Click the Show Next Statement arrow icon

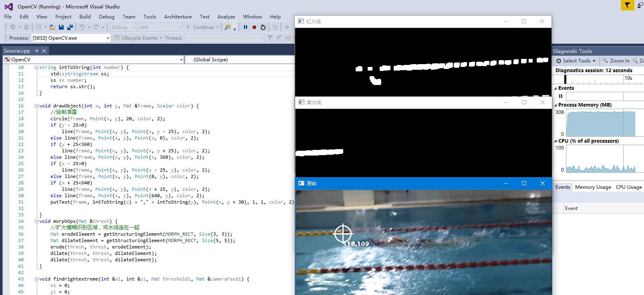coord(287,27)
